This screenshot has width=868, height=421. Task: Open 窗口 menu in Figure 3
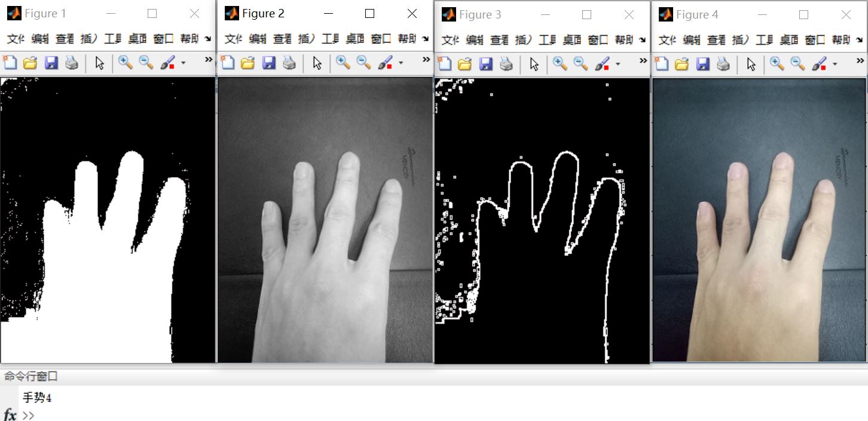click(x=598, y=40)
